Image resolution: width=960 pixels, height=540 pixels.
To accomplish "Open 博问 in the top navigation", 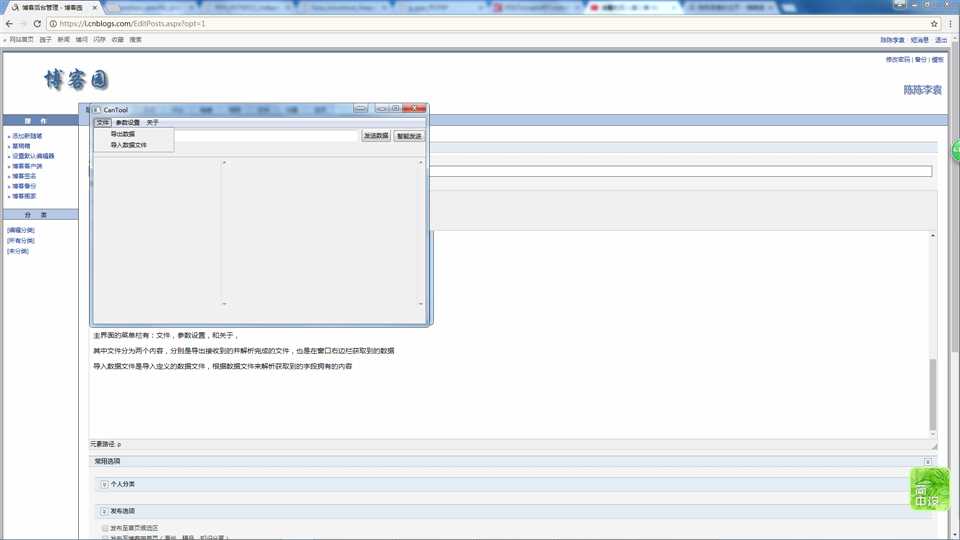I will (81, 39).
